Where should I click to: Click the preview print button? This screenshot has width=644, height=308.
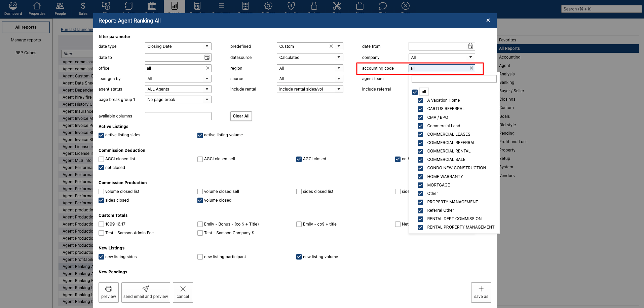pos(109,292)
